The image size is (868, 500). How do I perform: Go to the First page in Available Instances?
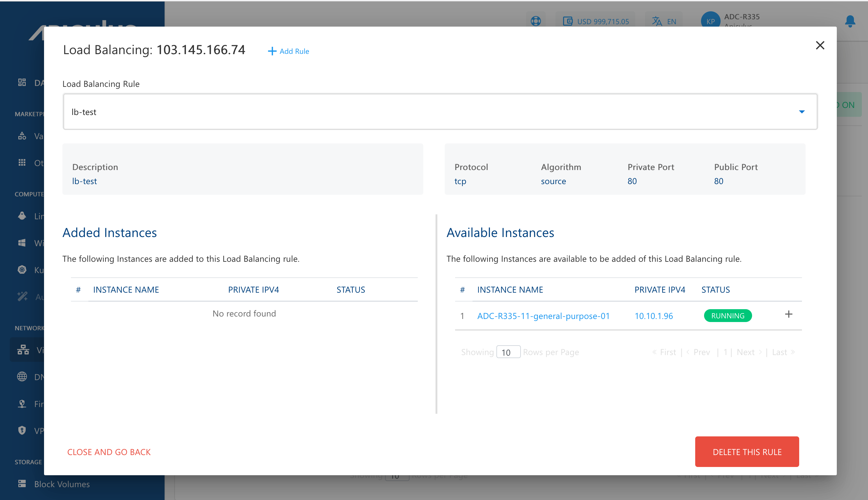664,352
